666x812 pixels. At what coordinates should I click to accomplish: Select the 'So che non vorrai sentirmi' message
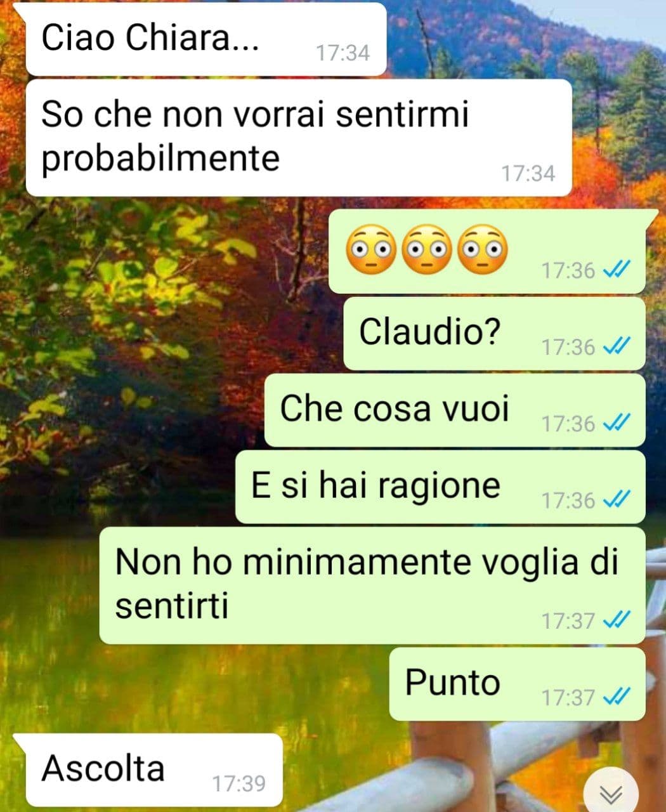(x=299, y=138)
